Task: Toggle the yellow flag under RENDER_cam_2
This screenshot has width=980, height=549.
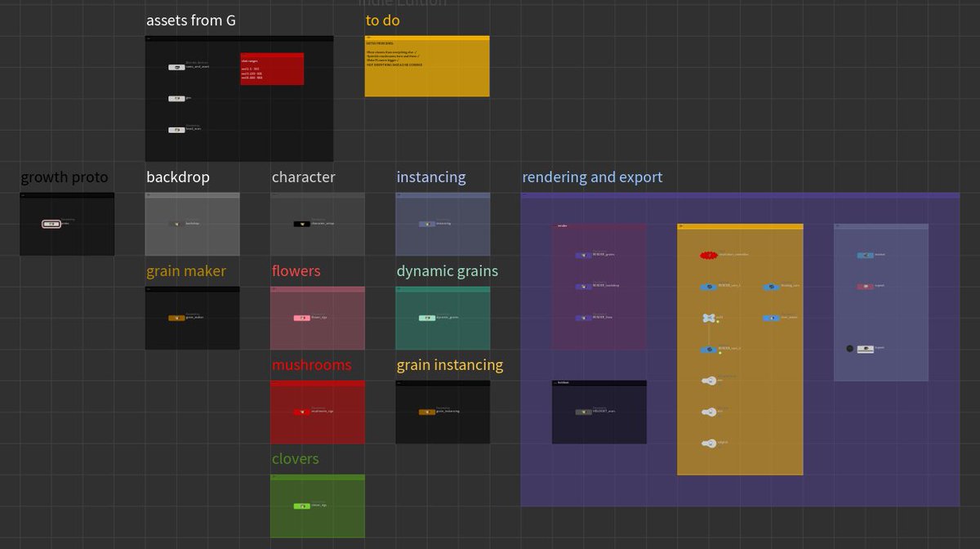Action: (719, 353)
